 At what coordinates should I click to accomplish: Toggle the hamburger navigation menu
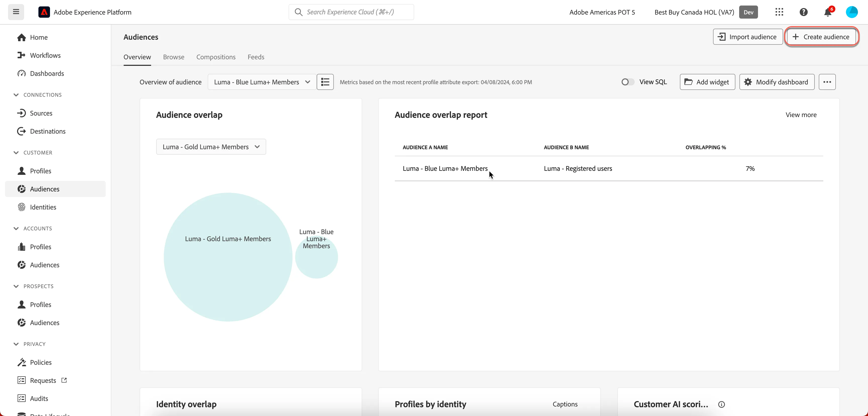point(16,12)
